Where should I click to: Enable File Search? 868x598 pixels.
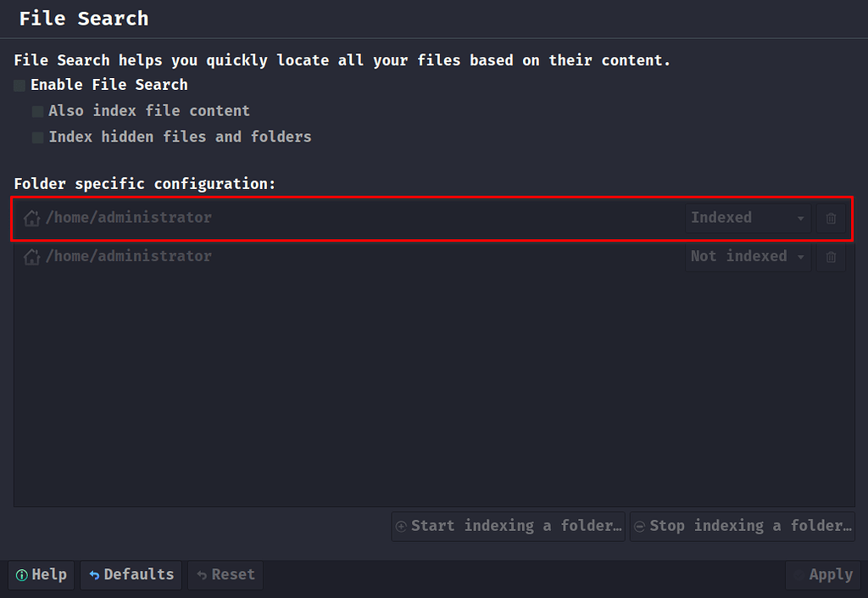tap(18, 85)
